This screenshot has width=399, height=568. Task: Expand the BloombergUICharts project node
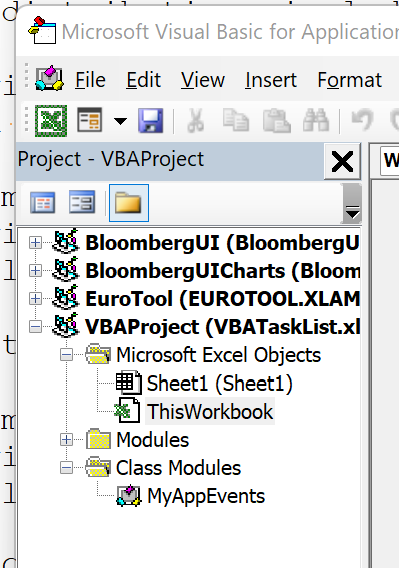coord(36,271)
